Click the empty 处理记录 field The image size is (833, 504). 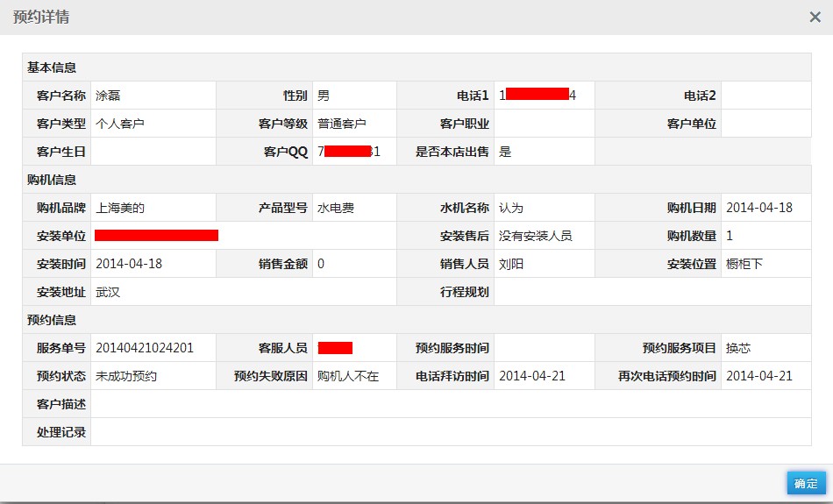[x=451, y=432]
